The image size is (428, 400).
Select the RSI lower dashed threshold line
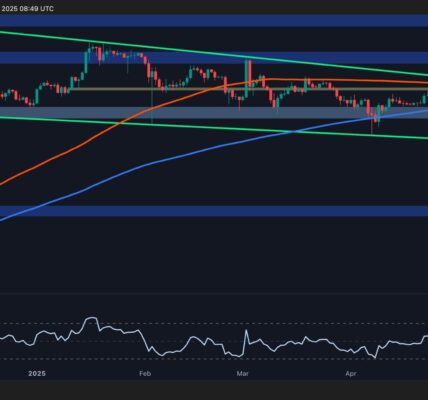tap(214, 359)
